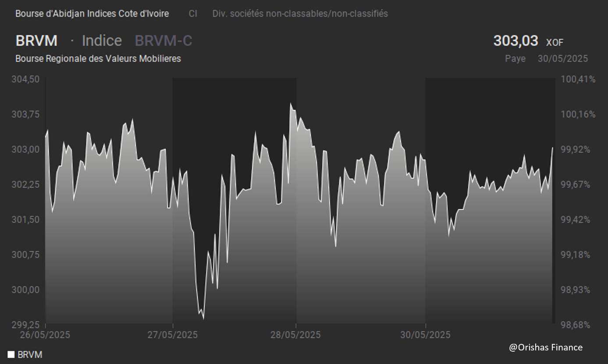This screenshot has width=608, height=364.
Task: Click the 30/05/2025 x-axis date
Action: point(425,335)
